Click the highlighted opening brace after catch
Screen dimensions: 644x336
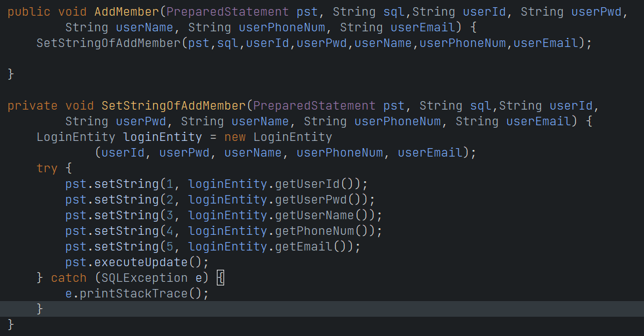click(220, 278)
